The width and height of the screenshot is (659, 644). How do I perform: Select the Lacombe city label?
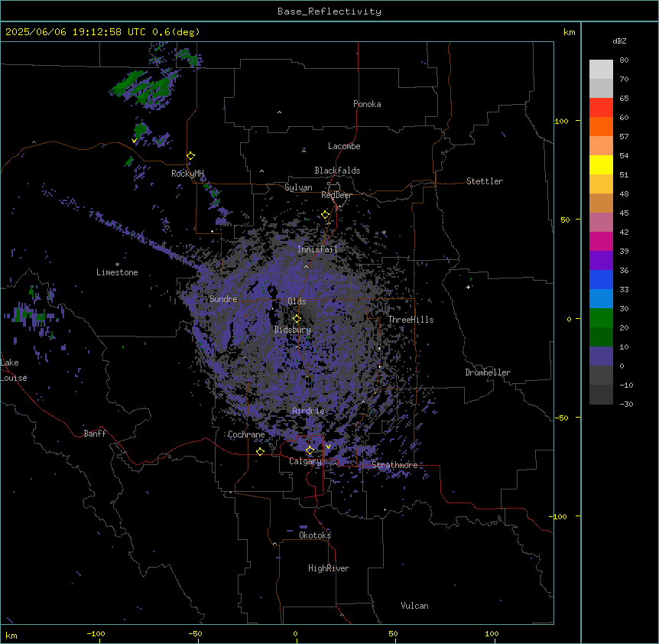coord(344,146)
